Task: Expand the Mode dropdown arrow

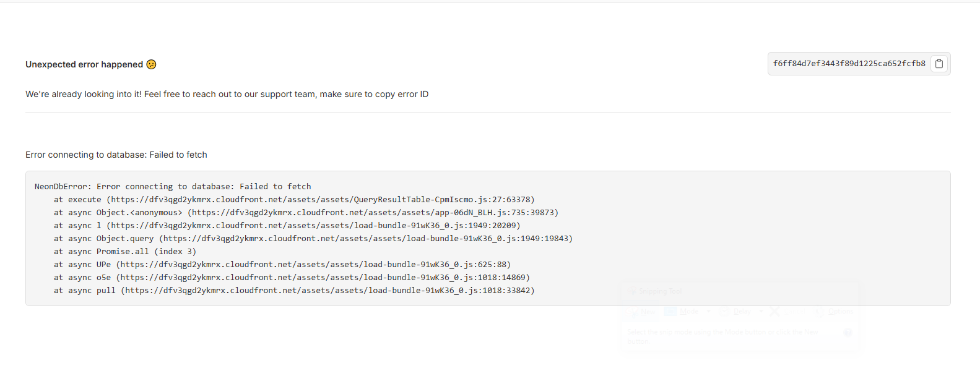Action: coord(708,312)
